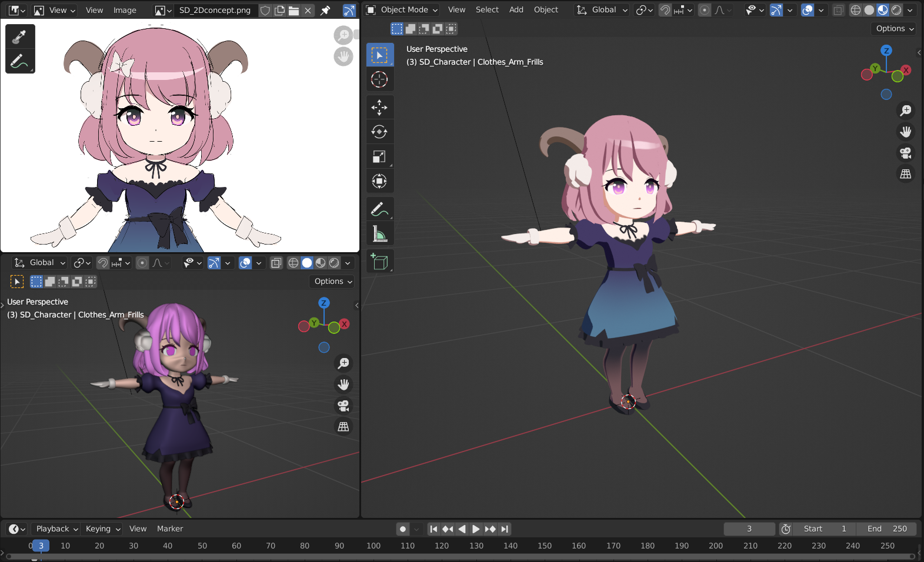The image size is (924, 562).
Task: Select the Move tool in main viewport
Action: coord(379,107)
